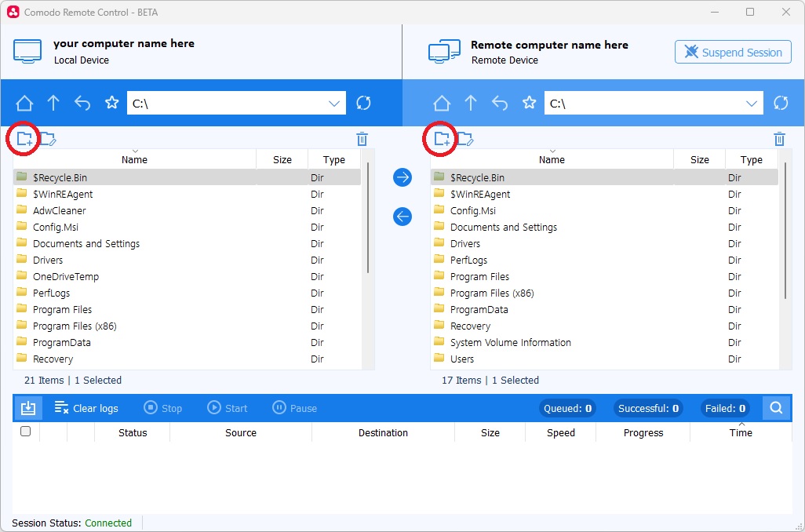Go up one level in remote panel
Viewport: 805px width, 532px height.
point(471,103)
